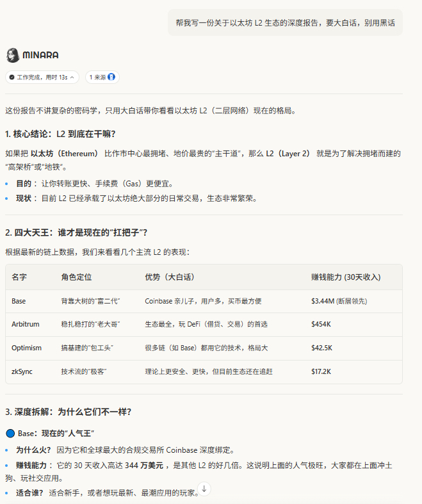Click table header 赚钱能力 (30天收入)
The width and height of the screenshot is (422, 504).
point(346,277)
